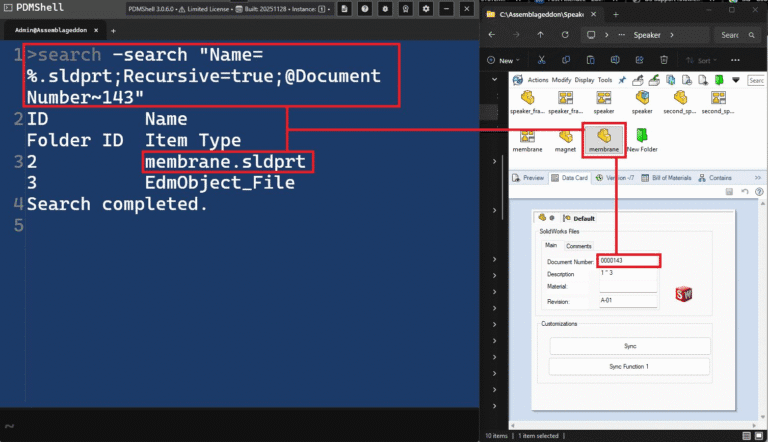Click the Rename icon in Explorer toolbar
The width and height of the screenshot is (768, 442).
615,60
